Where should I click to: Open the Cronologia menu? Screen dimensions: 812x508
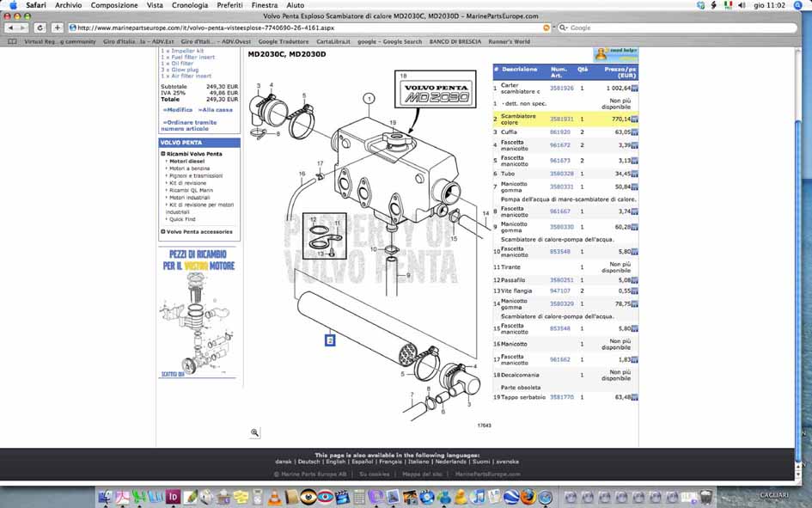[190, 5]
